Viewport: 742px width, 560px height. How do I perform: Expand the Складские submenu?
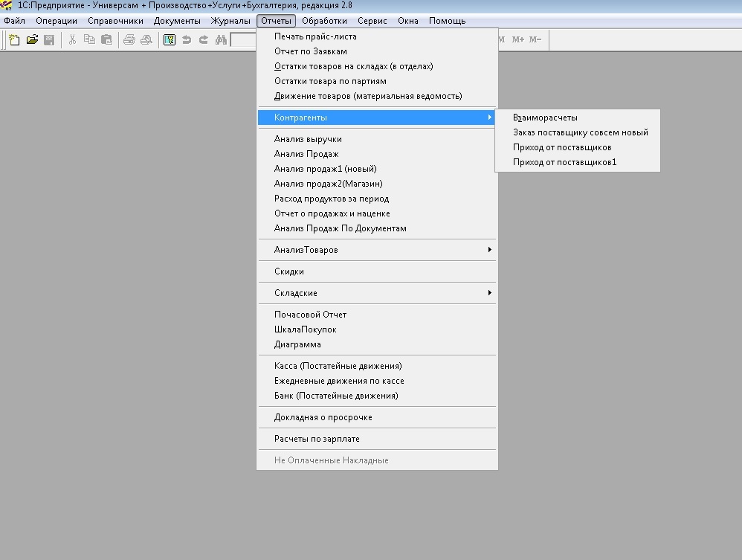[377, 293]
